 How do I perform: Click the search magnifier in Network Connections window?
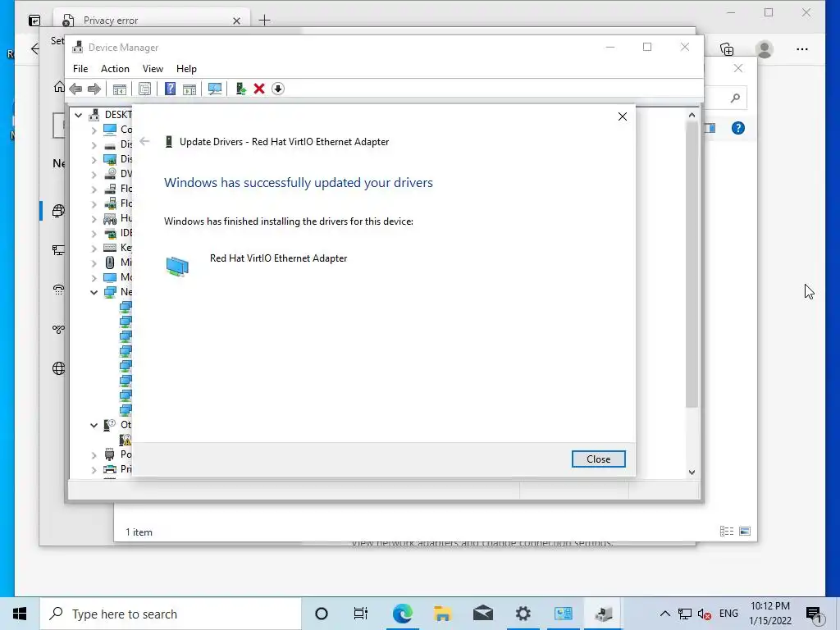click(x=735, y=98)
